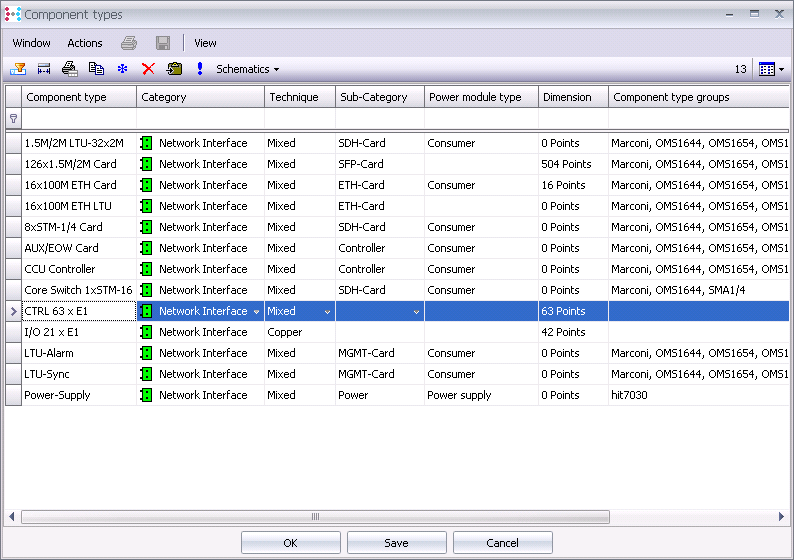Open the Actions menu
The width and height of the screenshot is (794, 560).
85,43
